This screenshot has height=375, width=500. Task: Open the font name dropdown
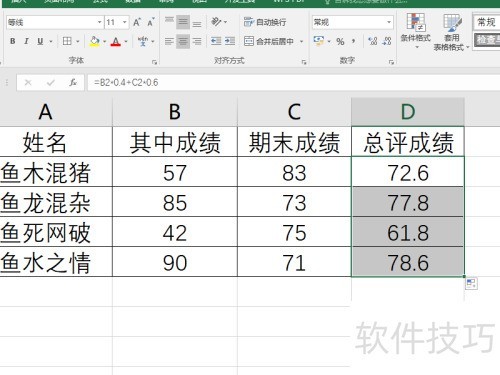point(99,22)
